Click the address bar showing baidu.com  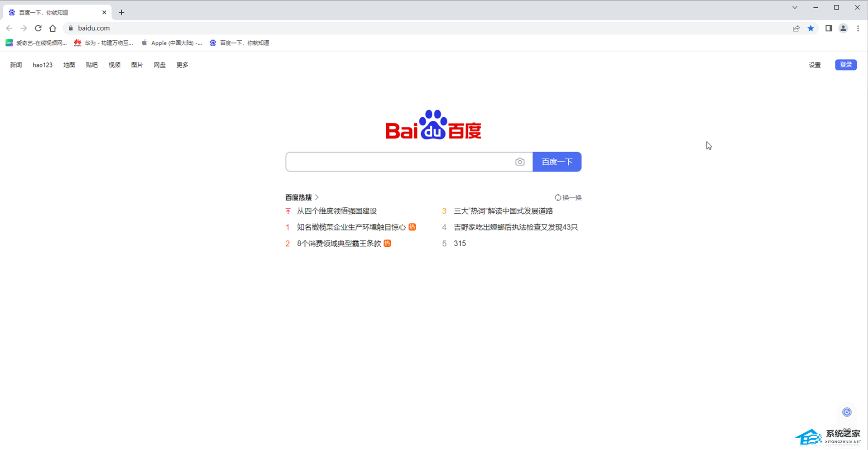(426, 28)
